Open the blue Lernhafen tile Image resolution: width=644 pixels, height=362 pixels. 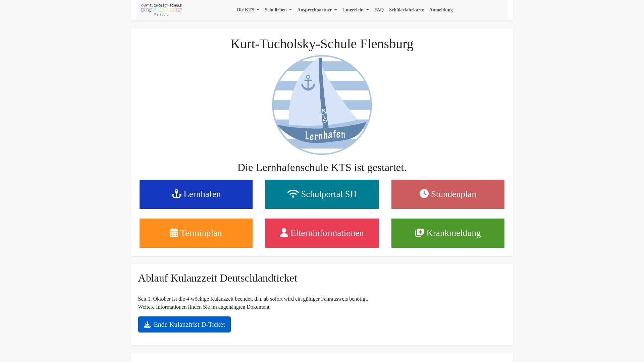(196, 194)
